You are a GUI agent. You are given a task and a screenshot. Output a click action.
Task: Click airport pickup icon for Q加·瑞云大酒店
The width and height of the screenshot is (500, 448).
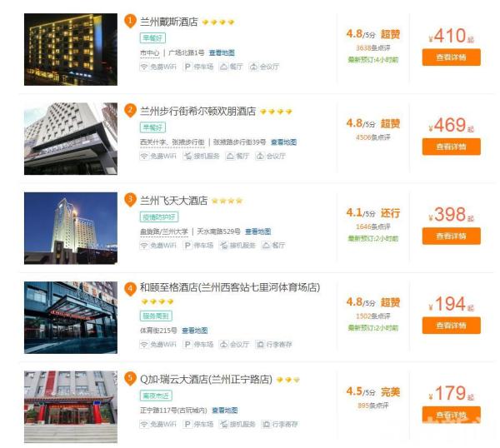tap(188, 424)
